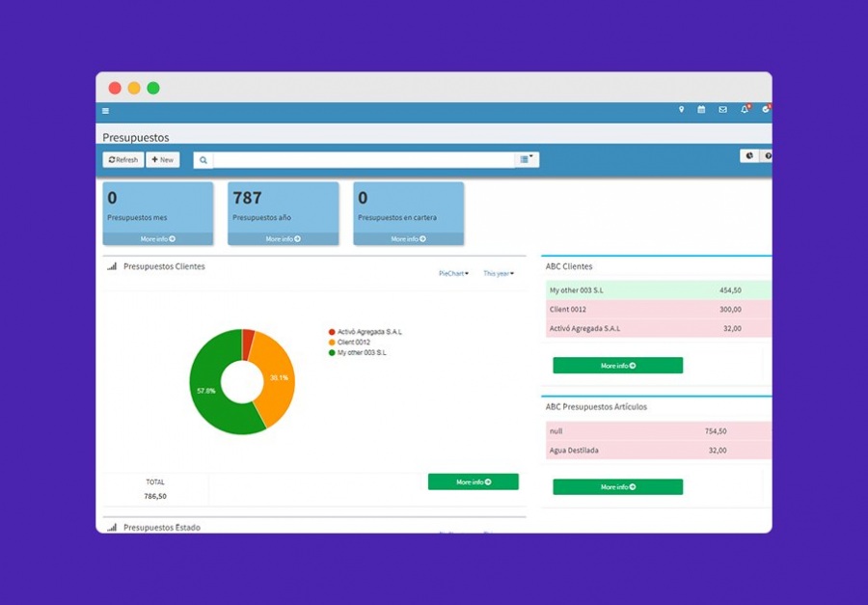Toggle My other 003 S.L legend entry

(x=358, y=352)
